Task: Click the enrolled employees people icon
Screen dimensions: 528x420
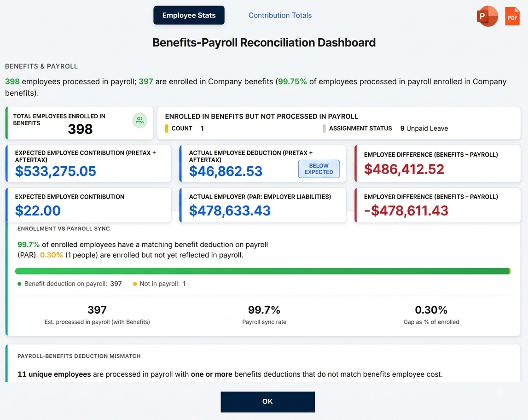Action: pos(140,120)
